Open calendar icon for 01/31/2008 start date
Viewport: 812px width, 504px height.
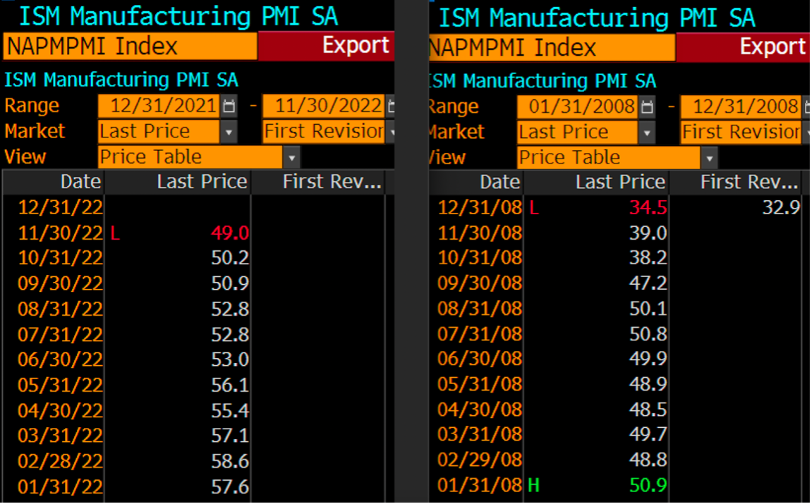(x=647, y=107)
